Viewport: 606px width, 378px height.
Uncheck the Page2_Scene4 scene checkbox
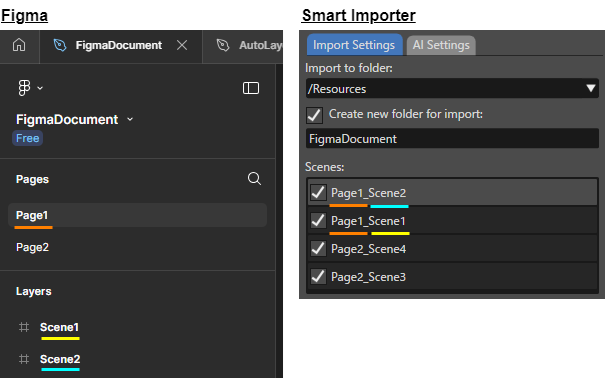(318, 249)
